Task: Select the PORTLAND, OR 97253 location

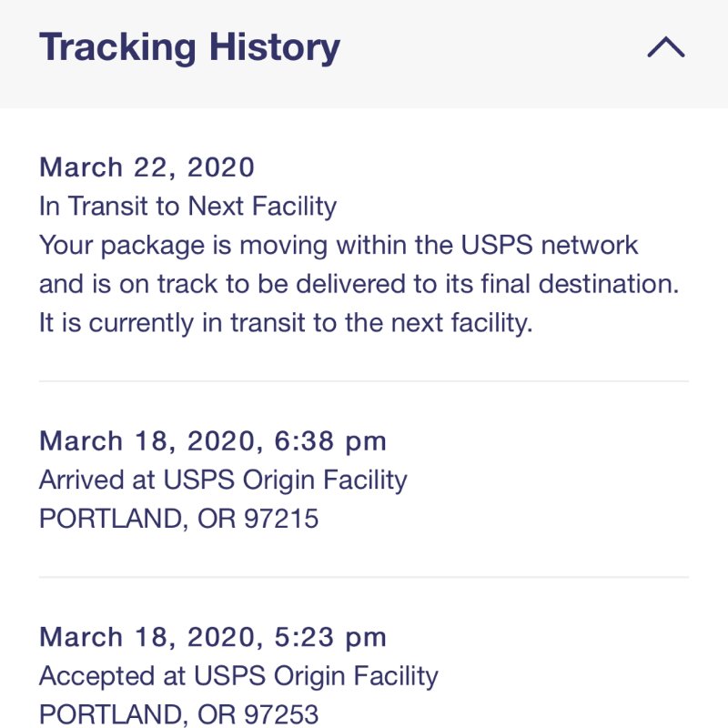Action: [178, 714]
